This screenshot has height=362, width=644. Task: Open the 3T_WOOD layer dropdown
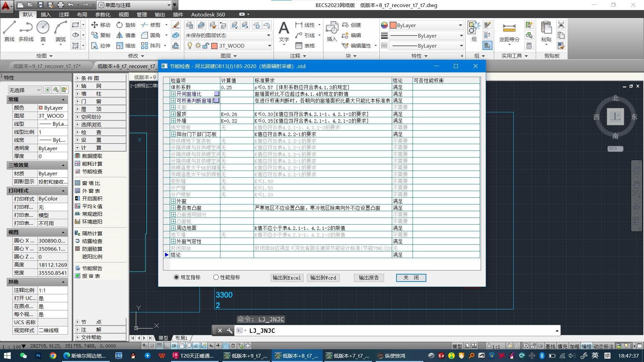pyautogui.click(x=269, y=46)
